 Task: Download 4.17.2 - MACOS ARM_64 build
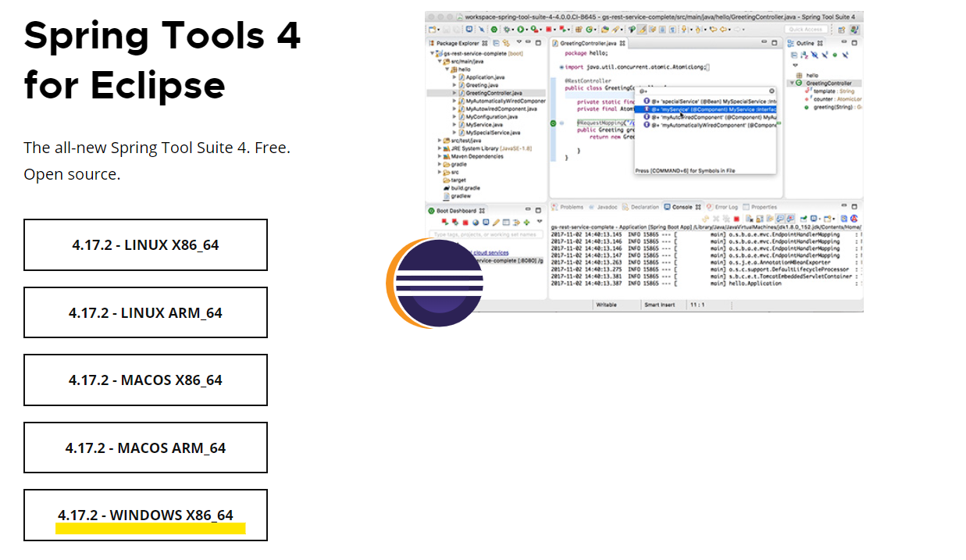tap(145, 448)
